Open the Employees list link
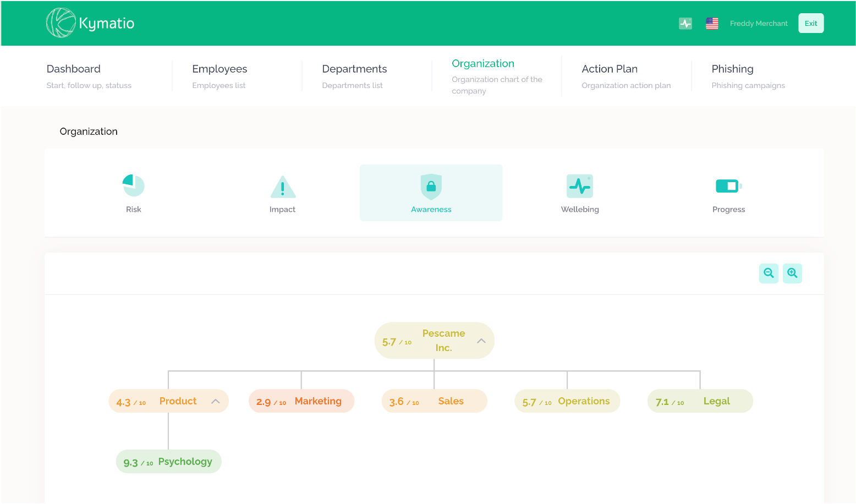The height and width of the screenshot is (504, 856). pos(219,85)
